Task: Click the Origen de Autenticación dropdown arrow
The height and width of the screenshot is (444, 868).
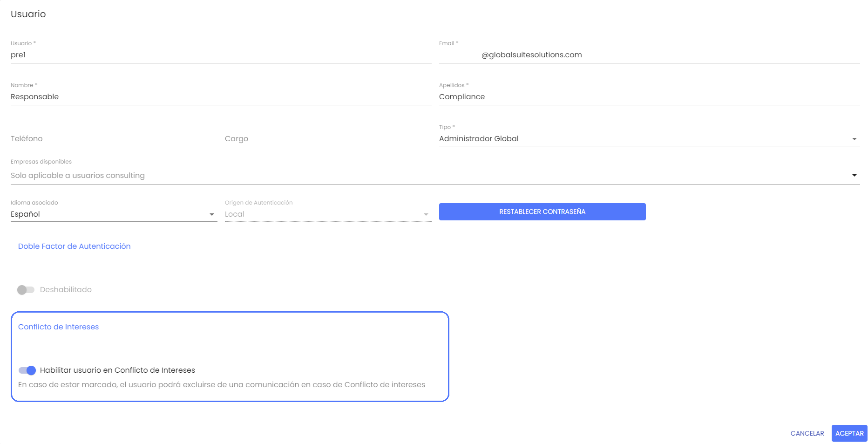Action: click(426, 214)
